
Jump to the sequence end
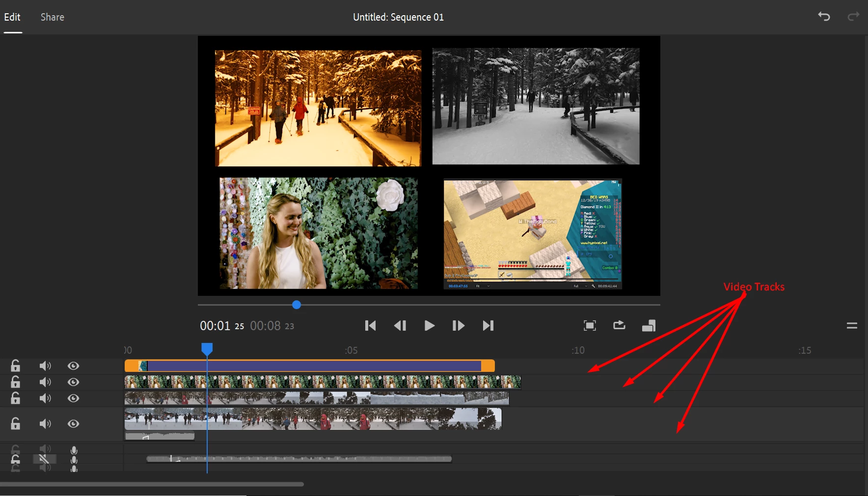(488, 326)
